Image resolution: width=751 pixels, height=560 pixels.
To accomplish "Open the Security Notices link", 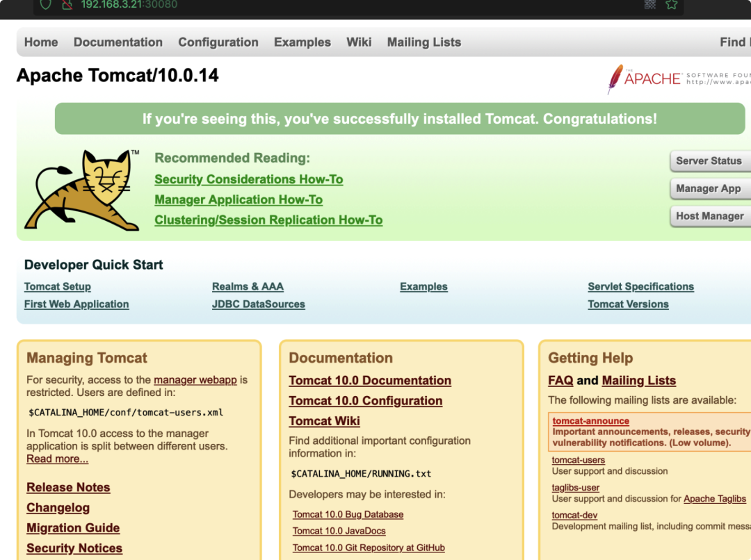I will click(74, 548).
